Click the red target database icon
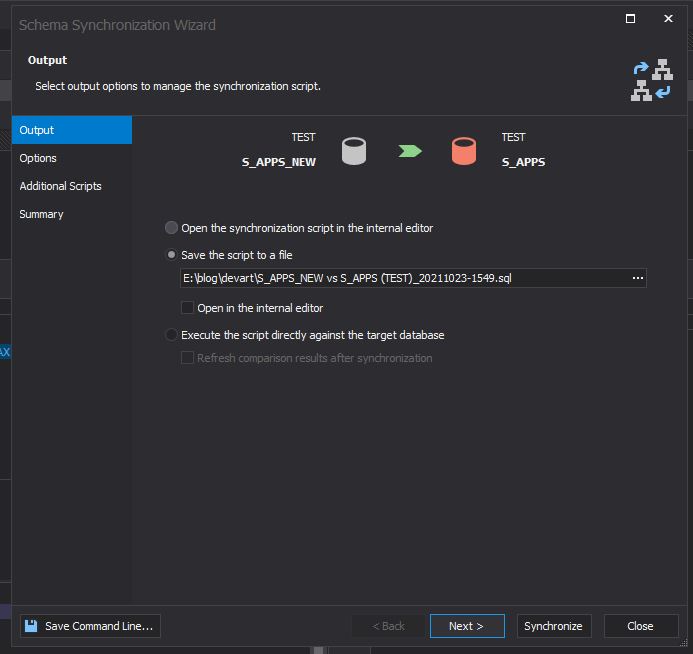Image resolution: width=693 pixels, height=654 pixels. (x=463, y=151)
